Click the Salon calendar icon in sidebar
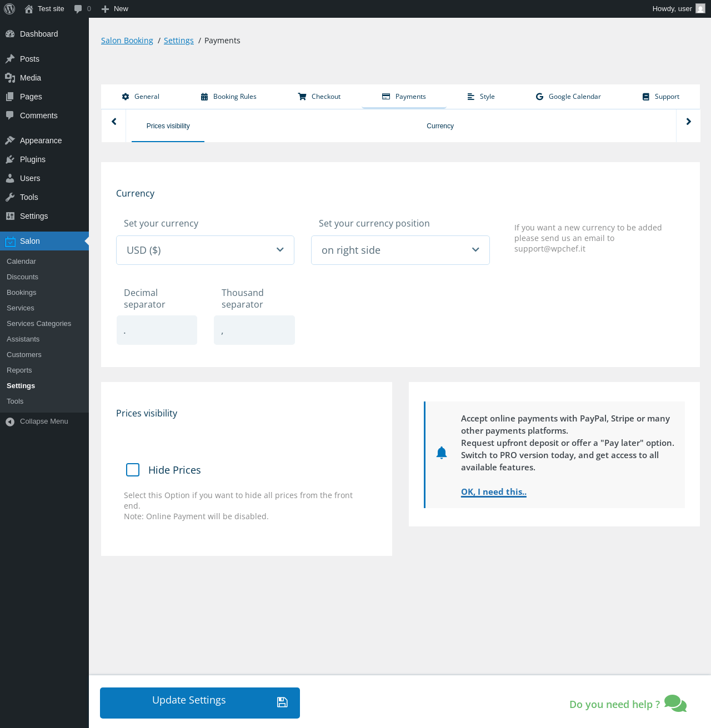Viewport: 711px width, 728px height. click(x=10, y=241)
